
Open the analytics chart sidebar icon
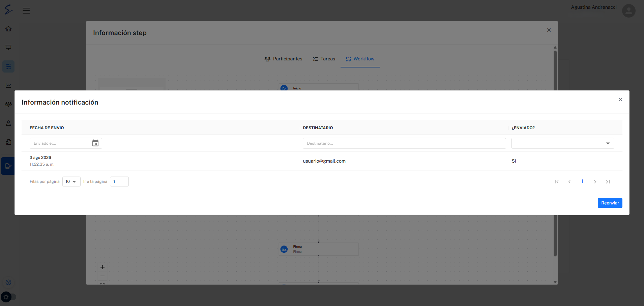(8, 85)
